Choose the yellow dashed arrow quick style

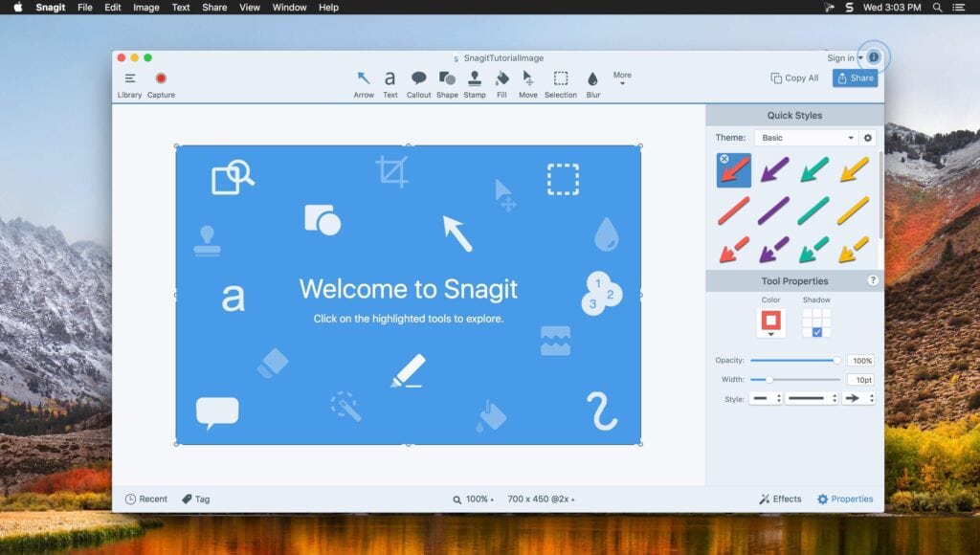[854, 250]
